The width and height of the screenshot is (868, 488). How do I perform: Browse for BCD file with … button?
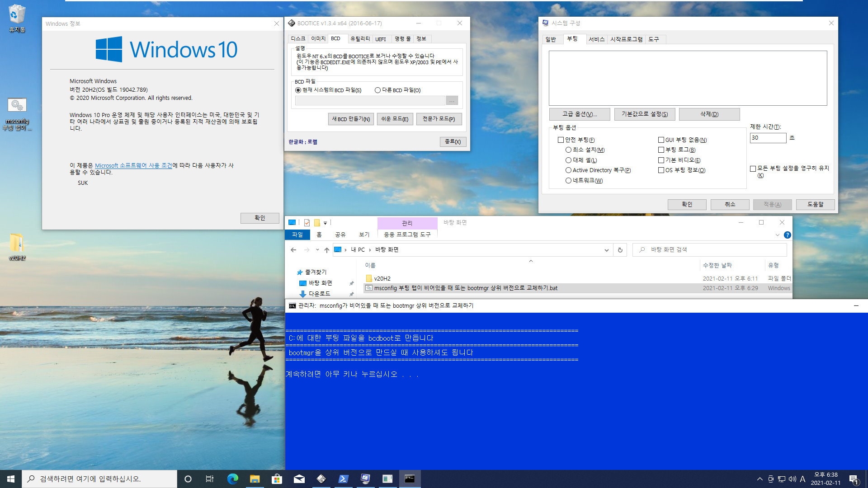pos(452,101)
